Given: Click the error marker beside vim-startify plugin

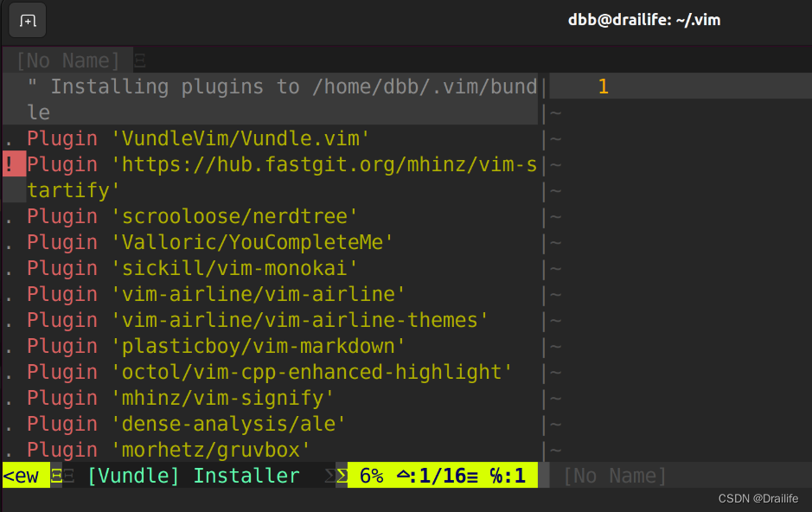Looking at the screenshot, I should [14, 164].
